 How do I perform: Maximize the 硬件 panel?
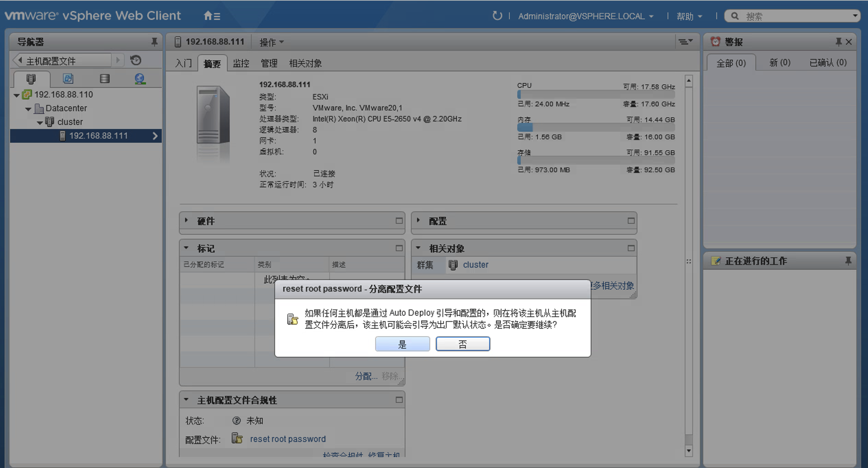coord(399,221)
